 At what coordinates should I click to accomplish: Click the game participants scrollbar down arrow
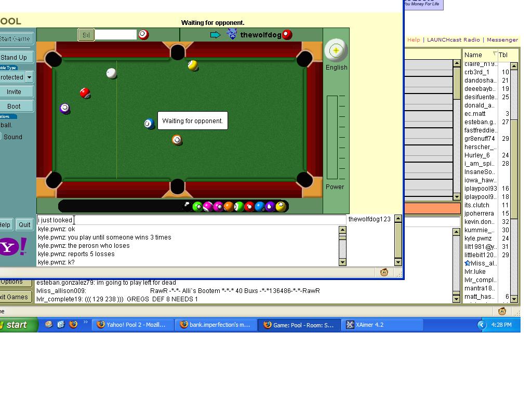(398, 262)
